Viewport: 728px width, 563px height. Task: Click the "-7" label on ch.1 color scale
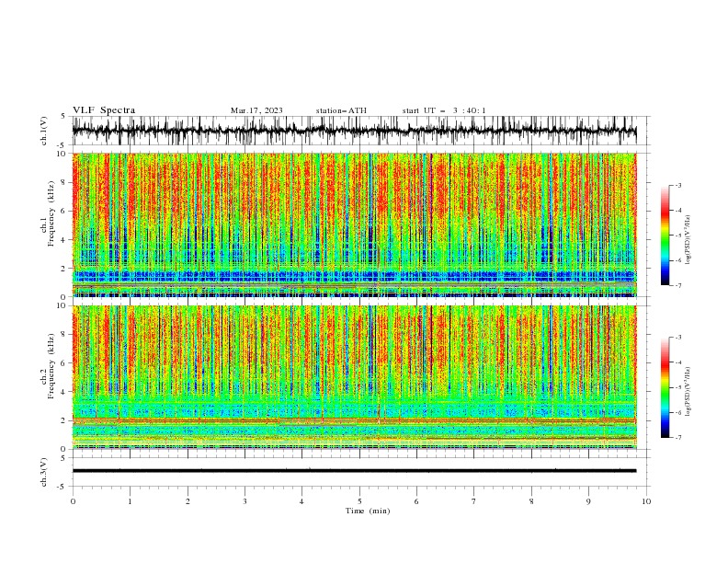tap(678, 285)
